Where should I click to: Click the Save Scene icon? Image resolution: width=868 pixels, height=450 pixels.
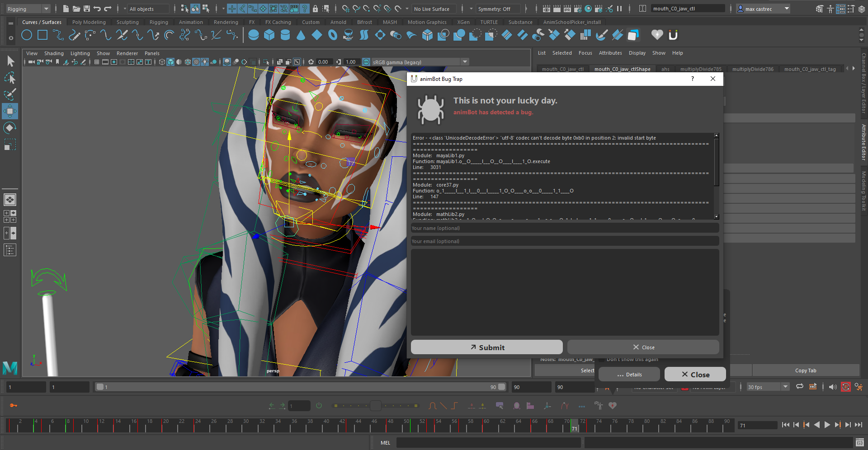click(86, 9)
